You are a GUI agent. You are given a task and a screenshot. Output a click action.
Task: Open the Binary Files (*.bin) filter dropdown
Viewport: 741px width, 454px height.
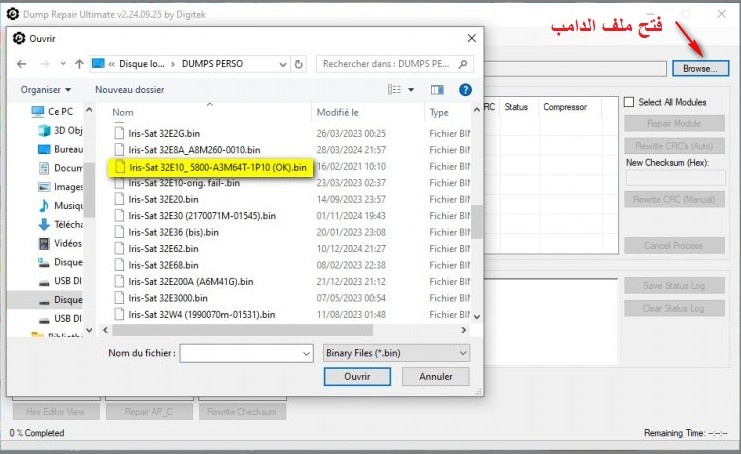click(x=396, y=353)
